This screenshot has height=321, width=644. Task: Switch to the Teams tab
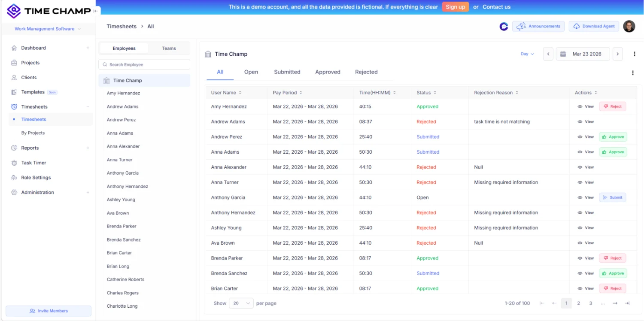[168, 48]
